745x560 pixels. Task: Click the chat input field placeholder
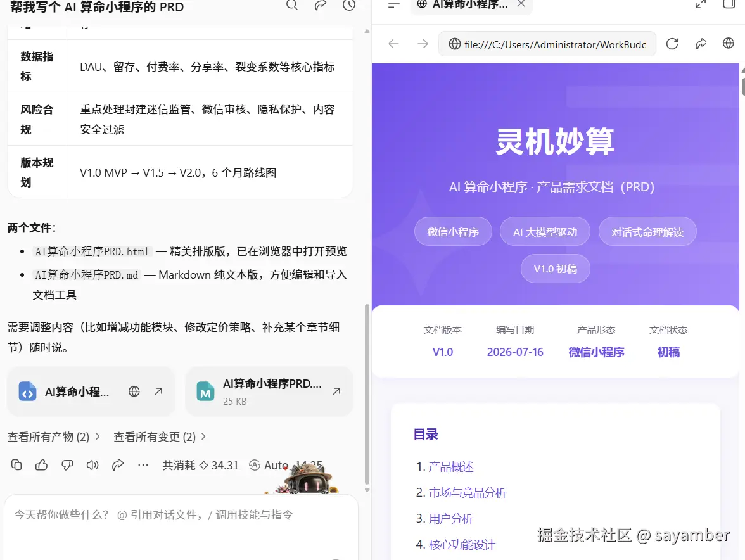tap(153, 515)
